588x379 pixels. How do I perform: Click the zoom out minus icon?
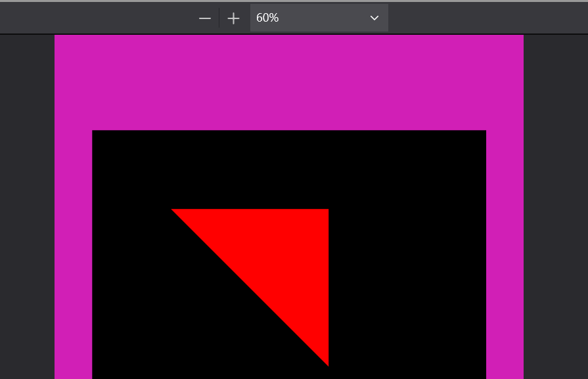205,18
